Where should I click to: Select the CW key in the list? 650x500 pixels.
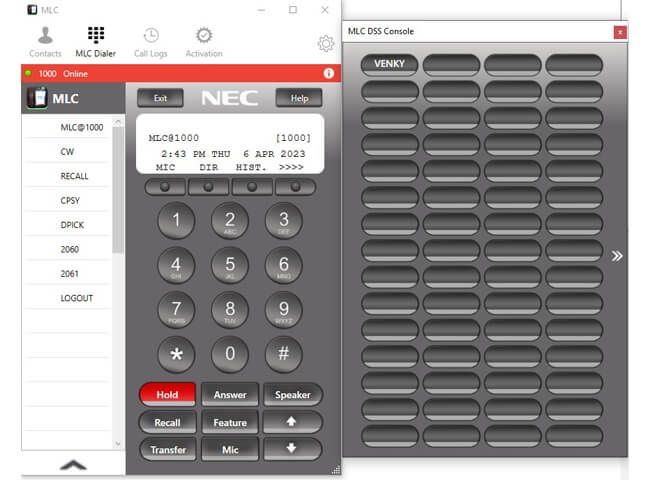(x=67, y=152)
